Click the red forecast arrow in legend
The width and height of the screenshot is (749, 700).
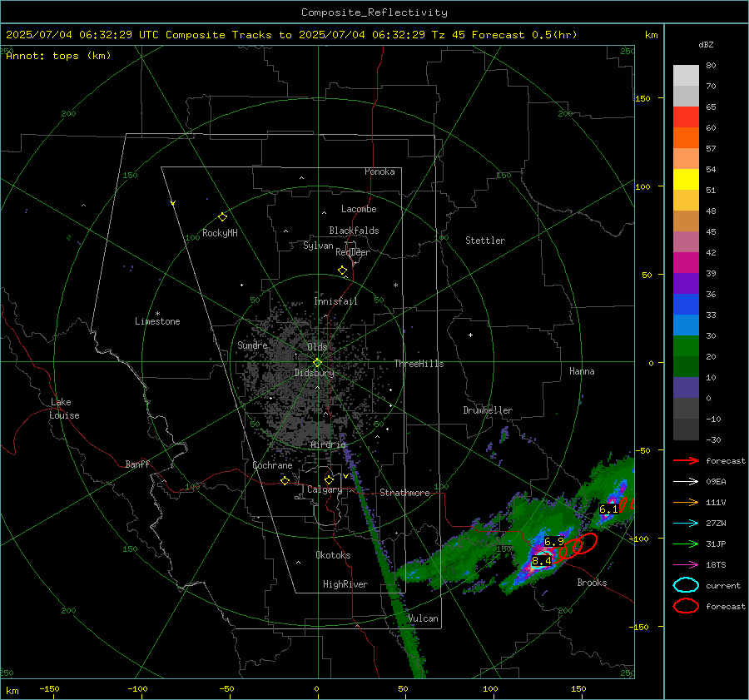click(686, 460)
